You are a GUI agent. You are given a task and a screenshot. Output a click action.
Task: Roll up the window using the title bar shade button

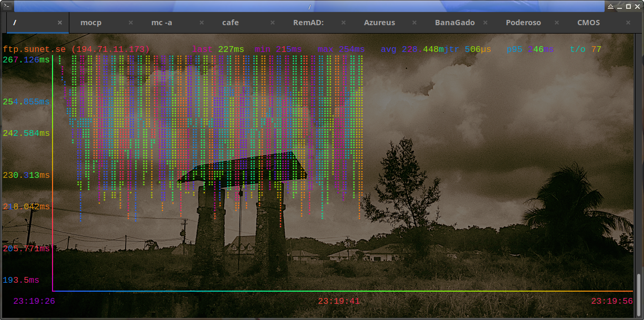pos(610,6)
